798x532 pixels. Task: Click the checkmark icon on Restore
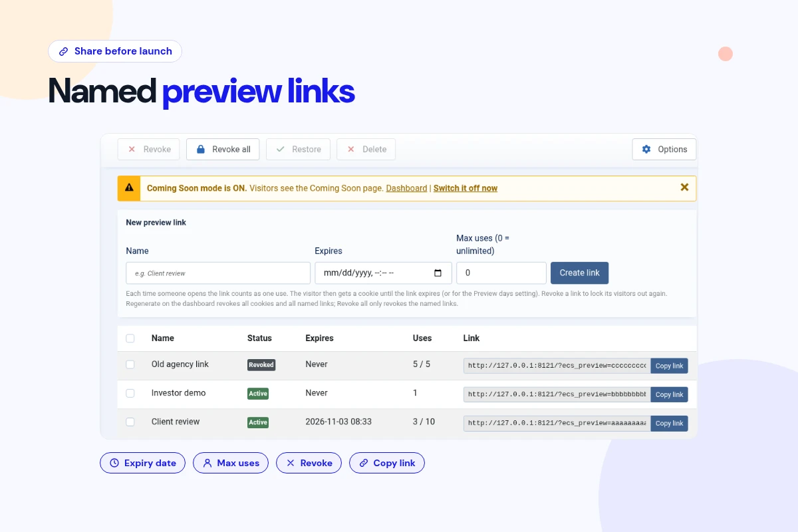click(x=280, y=150)
